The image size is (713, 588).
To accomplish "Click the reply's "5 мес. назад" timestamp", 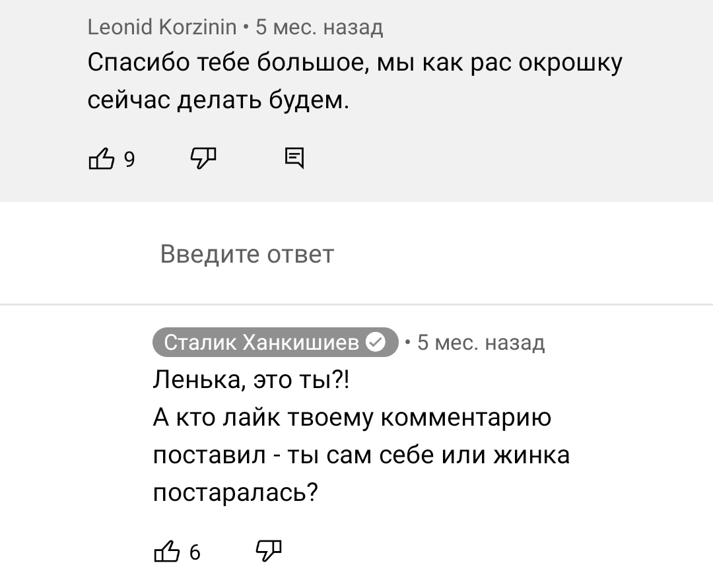I will [x=481, y=343].
